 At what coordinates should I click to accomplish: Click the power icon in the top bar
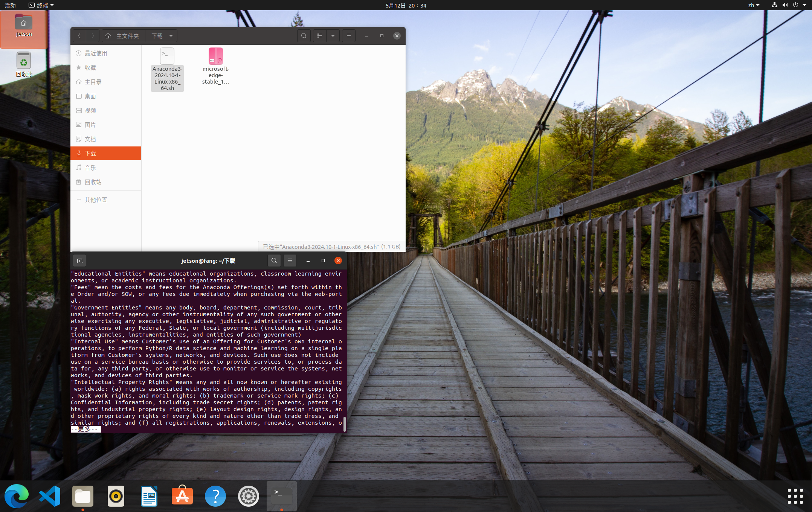pos(795,5)
